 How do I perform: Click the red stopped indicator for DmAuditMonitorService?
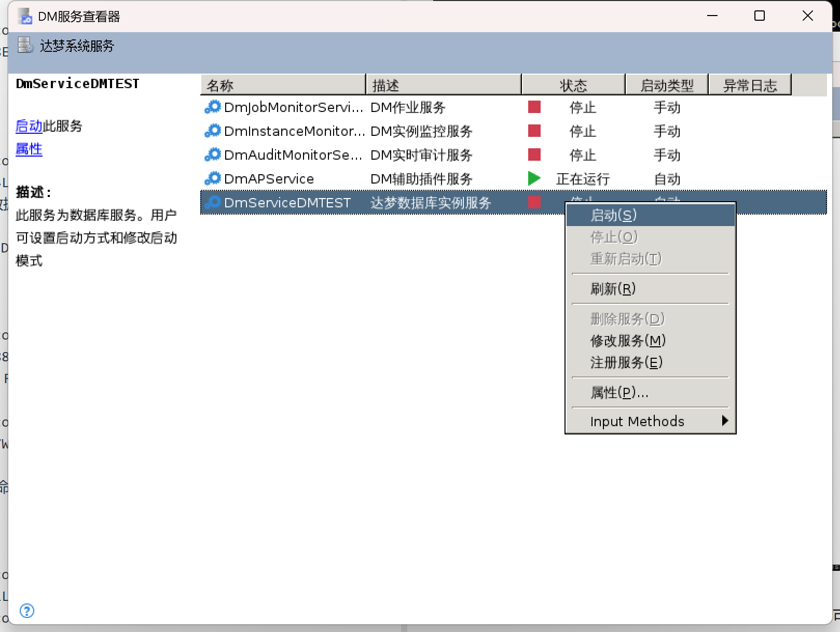[534, 155]
